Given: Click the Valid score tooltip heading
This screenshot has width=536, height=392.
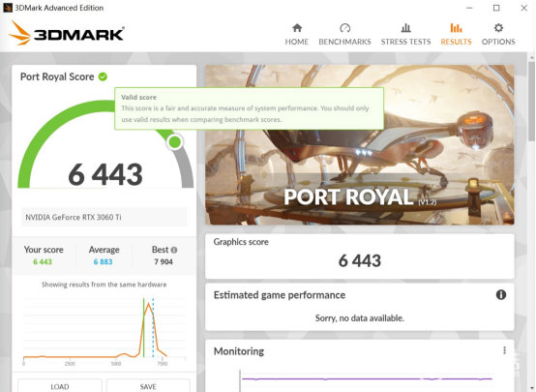Looking at the screenshot, I should click(138, 97).
